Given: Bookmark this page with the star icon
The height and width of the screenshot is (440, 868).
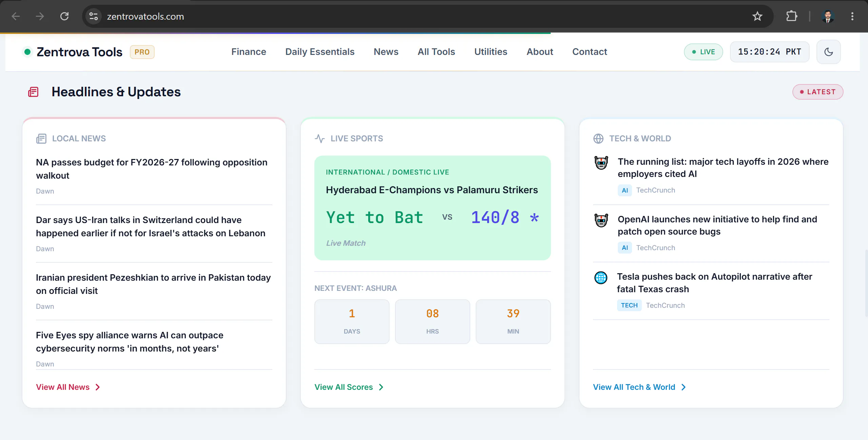Looking at the screenshot, I should tap(757, 16).
